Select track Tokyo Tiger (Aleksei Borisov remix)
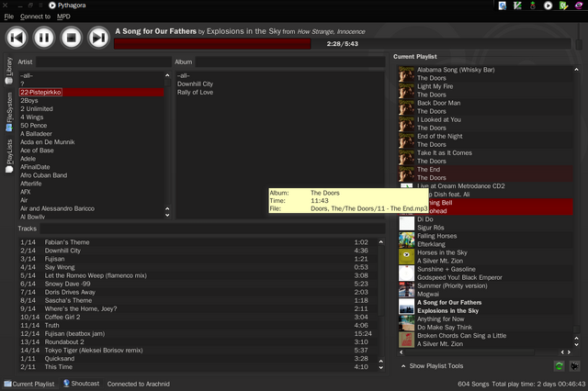This screenshot has width=588, height=391. [x=198, y=351]
